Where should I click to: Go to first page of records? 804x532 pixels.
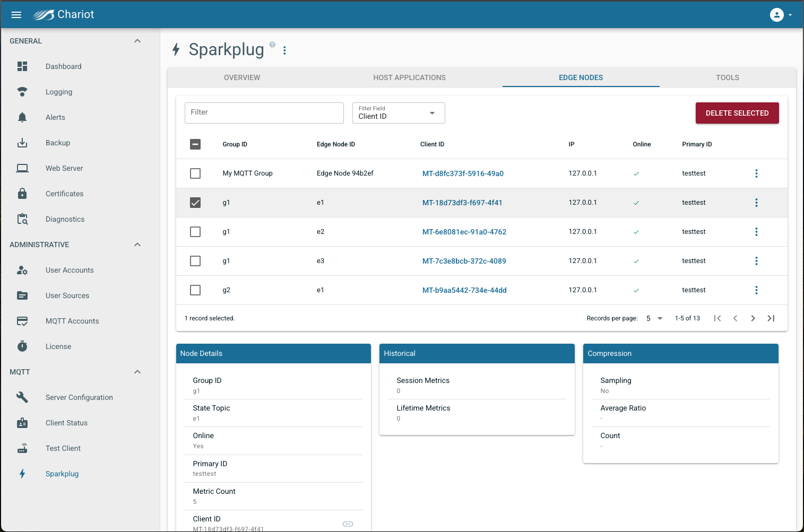(x=717, y=318)
